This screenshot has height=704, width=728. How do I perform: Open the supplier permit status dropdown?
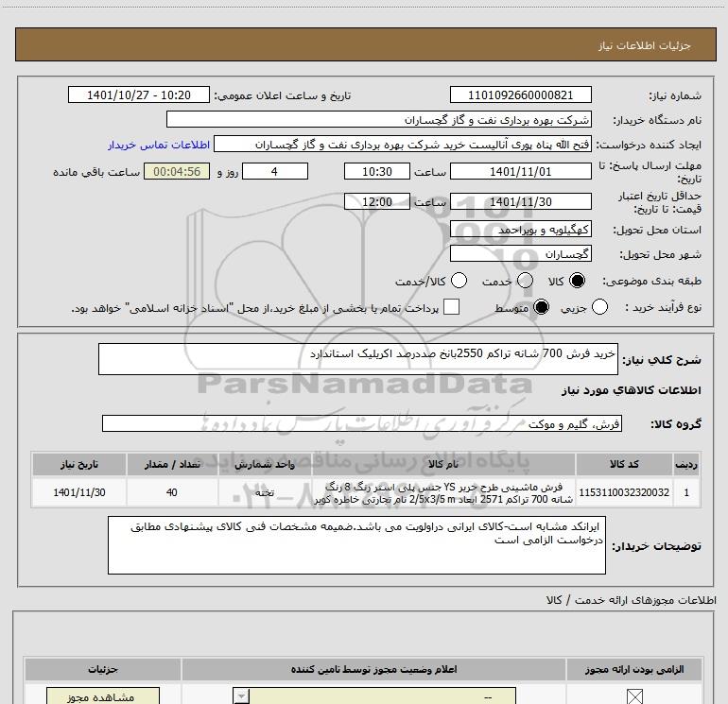coord(374,696)
